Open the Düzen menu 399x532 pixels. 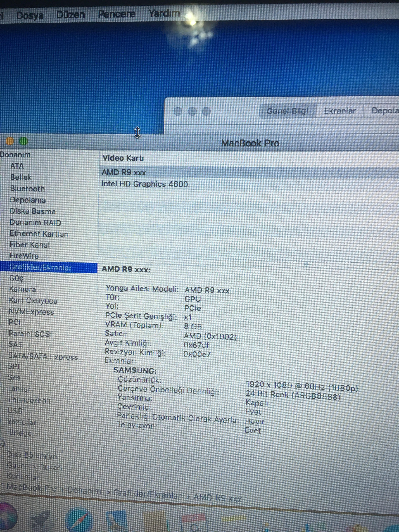point(70,15)
